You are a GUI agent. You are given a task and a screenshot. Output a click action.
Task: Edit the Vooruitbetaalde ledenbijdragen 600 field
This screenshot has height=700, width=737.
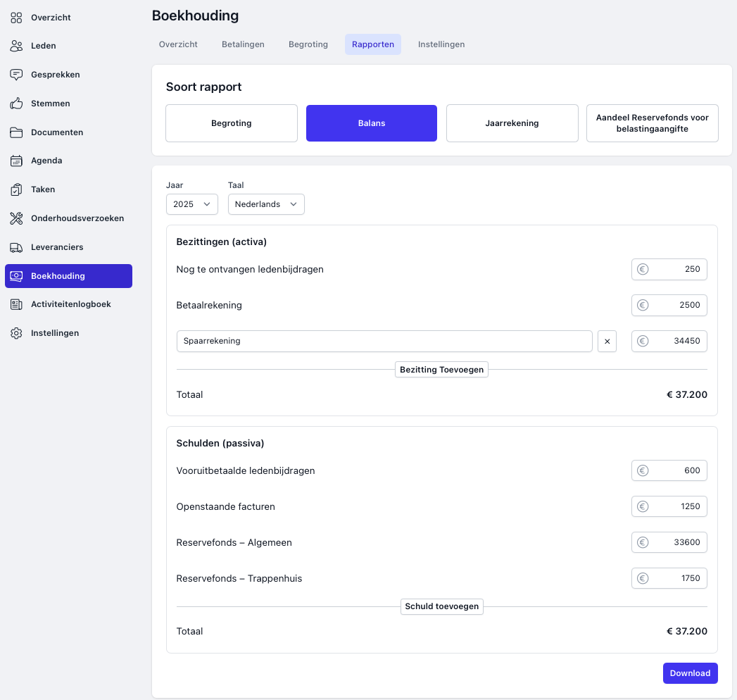click(x=669, y=470)
